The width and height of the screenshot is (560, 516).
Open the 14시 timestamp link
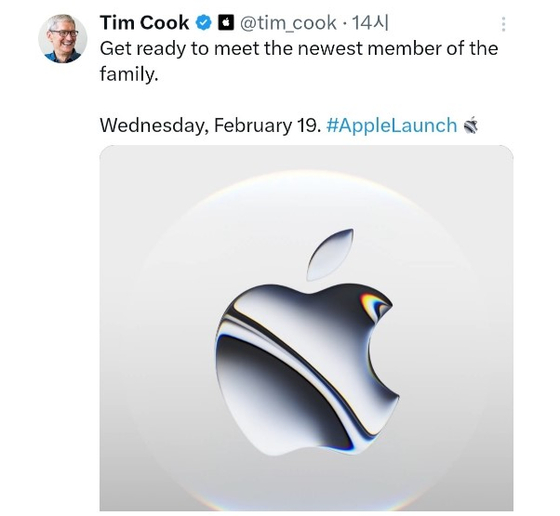click(x=370, y=23)
